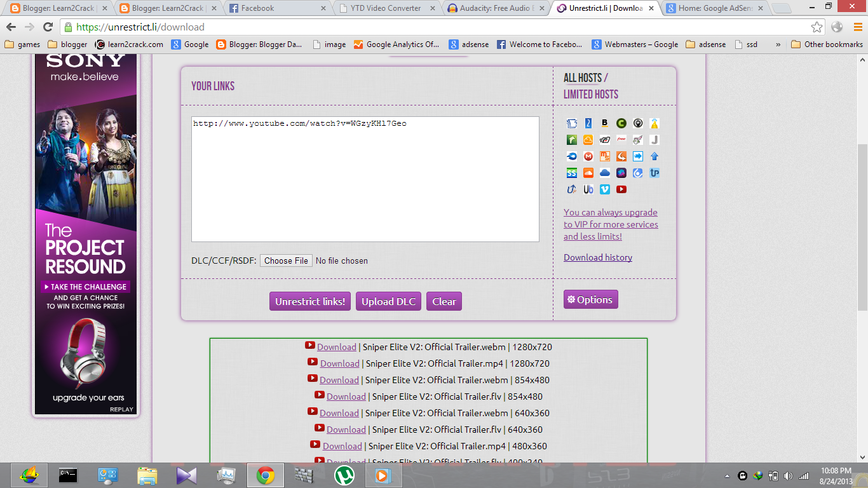Click the Unrestrict links! button
Viewport: 868px width, 488px height.
310,301
